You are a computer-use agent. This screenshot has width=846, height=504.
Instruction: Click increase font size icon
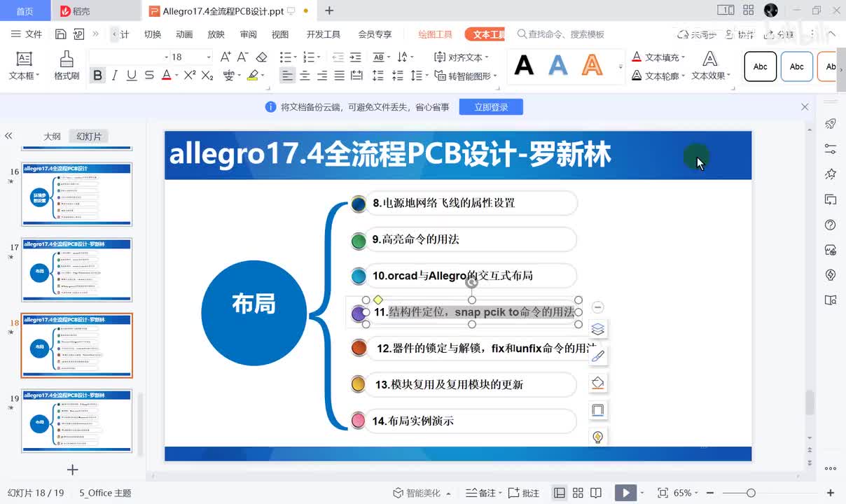tap(226, 57)
